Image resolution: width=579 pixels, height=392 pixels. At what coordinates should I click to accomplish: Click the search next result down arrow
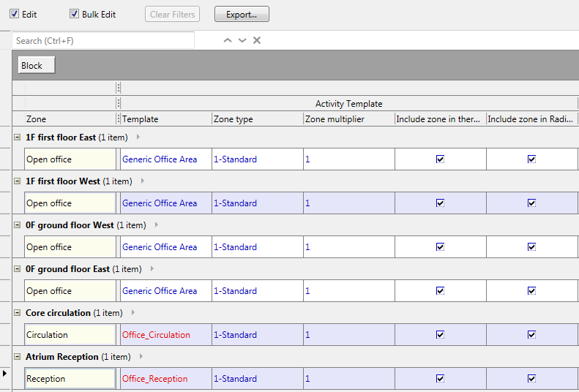242,40
